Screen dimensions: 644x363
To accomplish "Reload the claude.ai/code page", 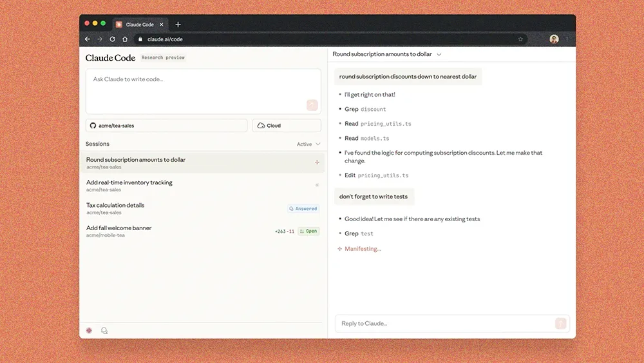I will [112, 39].
